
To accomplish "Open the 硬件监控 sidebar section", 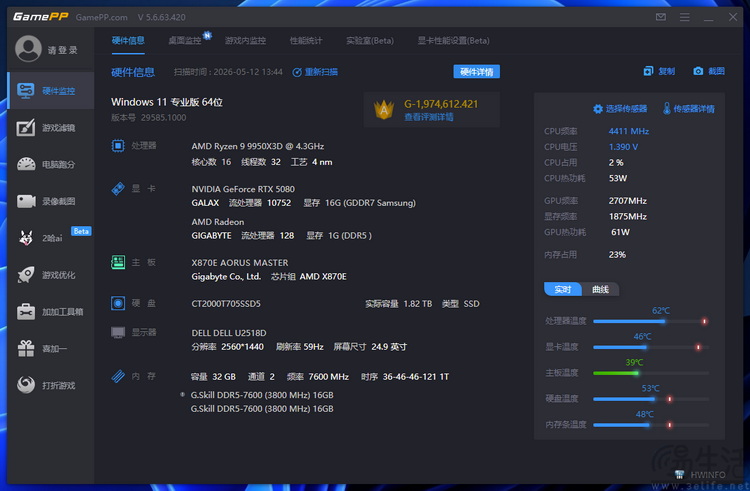I will click(x=51, y=91).
